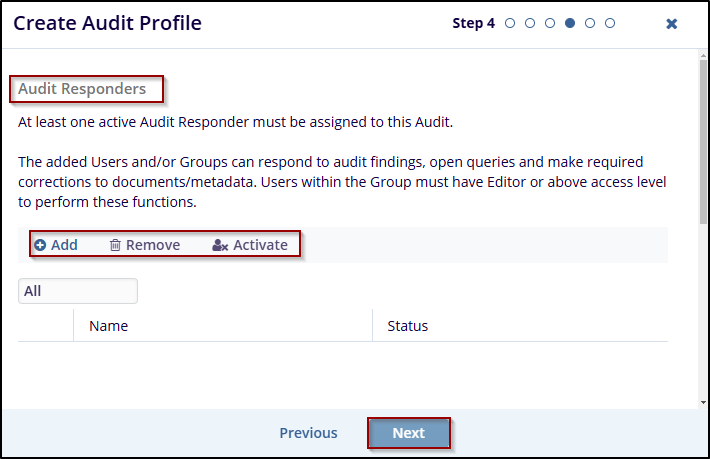
Task: Open the All filter dropdown
Action: pyautogui.click(x=78, y=291)
